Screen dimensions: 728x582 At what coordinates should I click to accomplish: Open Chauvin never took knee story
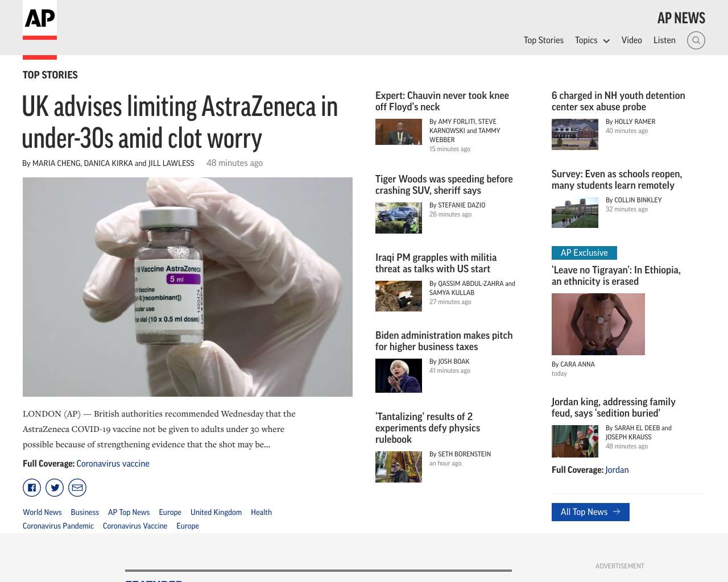(x=442, y=101)
